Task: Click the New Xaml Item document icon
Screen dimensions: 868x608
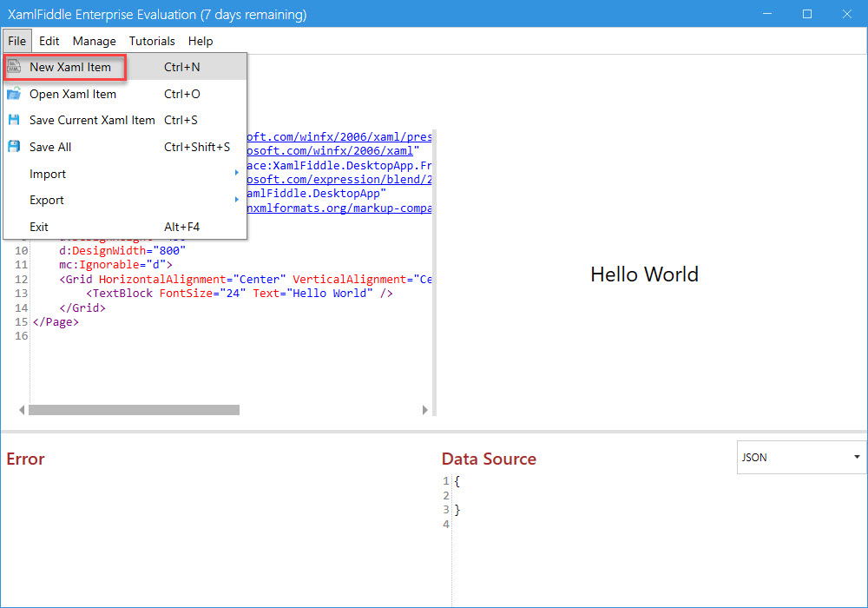Action: point(14,67)
